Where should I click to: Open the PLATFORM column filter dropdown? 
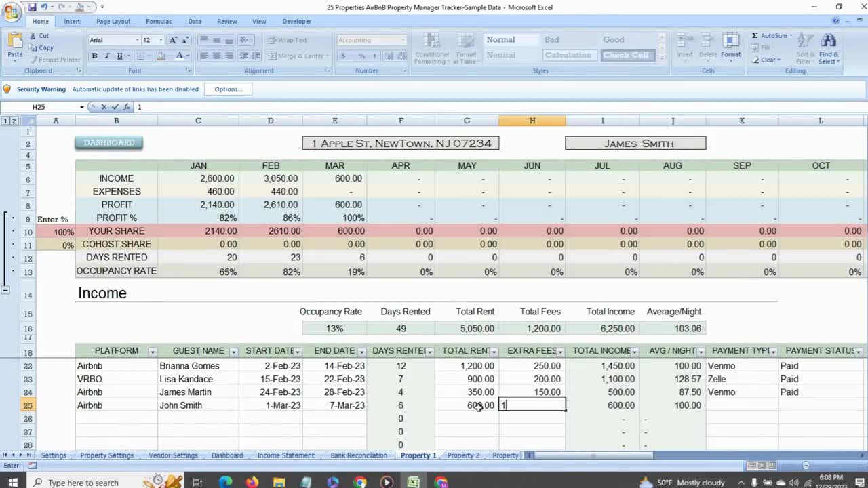[x=153, y=351]
